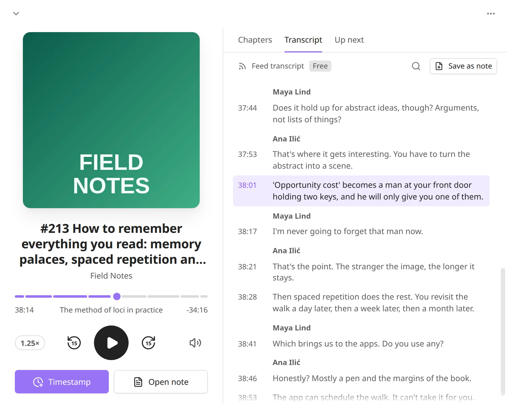Collapse the player with the top-left chevron
Image resolution: width=507 pixels, height=420 pixels.
point(16,14)
